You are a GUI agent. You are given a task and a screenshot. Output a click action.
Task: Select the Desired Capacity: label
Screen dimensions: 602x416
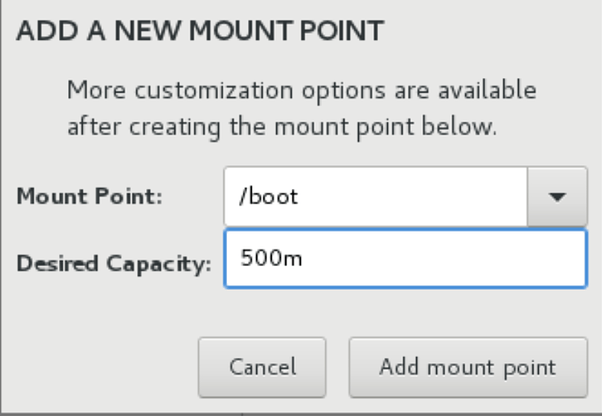pos(114,264)
